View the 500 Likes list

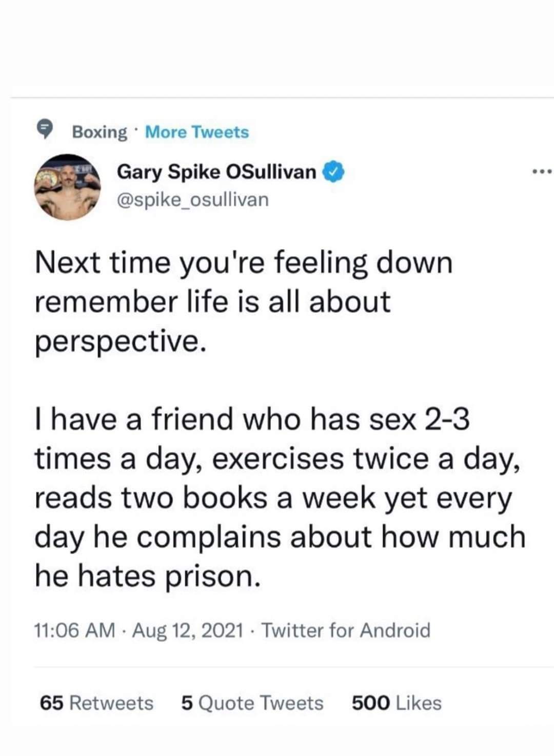395,703
